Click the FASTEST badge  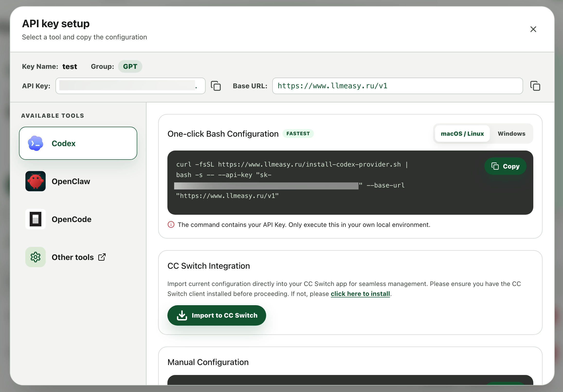pyautogui.click(x=298, y=134)
